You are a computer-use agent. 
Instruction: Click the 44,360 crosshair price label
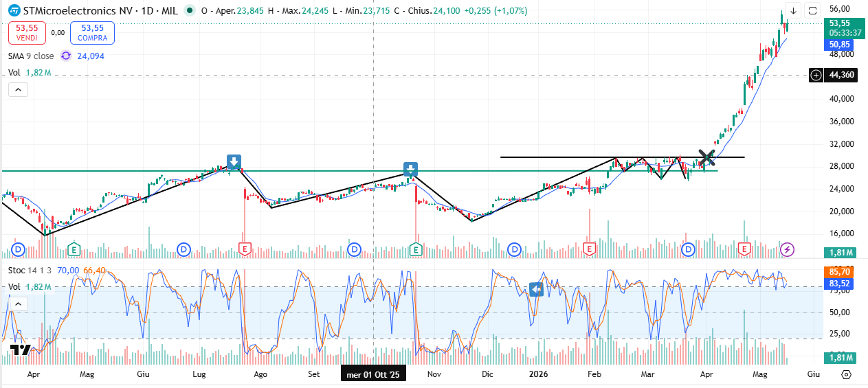pyautogui.click(x=841, y=75)
